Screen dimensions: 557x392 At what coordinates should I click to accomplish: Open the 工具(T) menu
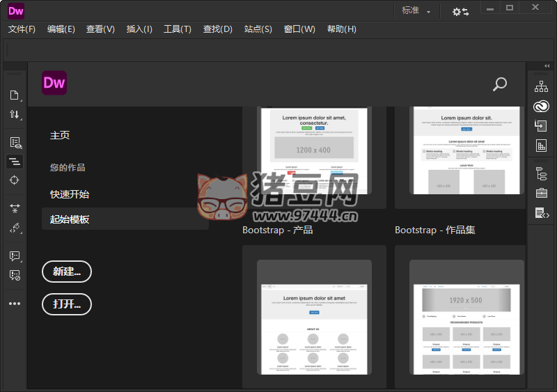tap(178, 29)
